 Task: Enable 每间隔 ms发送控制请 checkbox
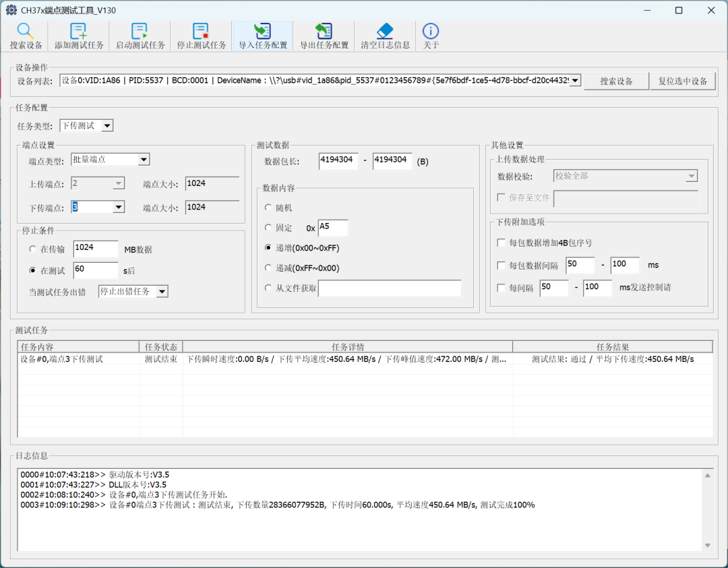[501, 288]
